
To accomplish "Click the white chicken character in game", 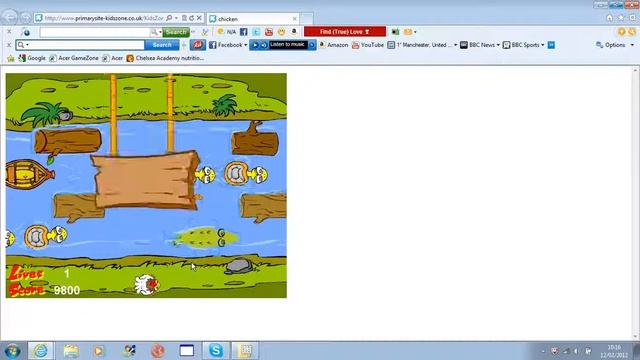I will [147, 284].
